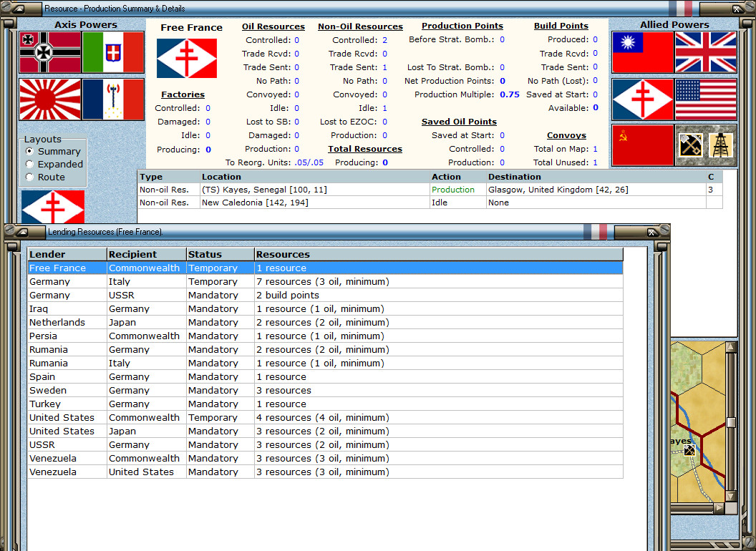Select the Netherlands to Japan lending row
This screenshot has width=756, height=551.
[326, 323]
